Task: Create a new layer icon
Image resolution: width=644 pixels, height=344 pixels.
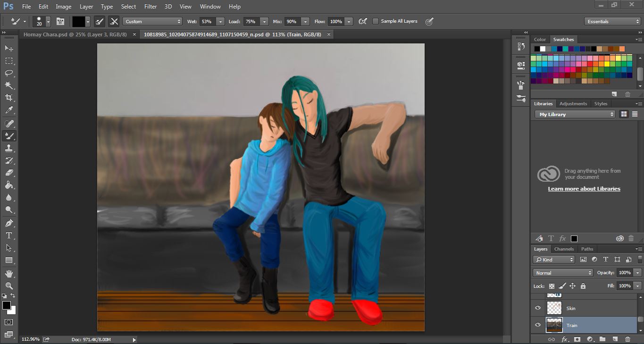Action: [615, 339]
